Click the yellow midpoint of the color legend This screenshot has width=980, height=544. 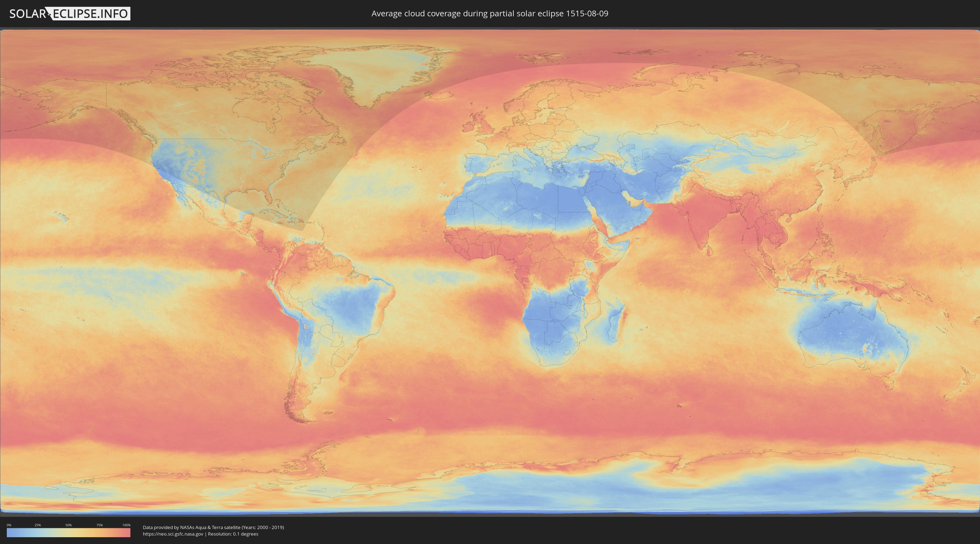(x=69, y=533)
